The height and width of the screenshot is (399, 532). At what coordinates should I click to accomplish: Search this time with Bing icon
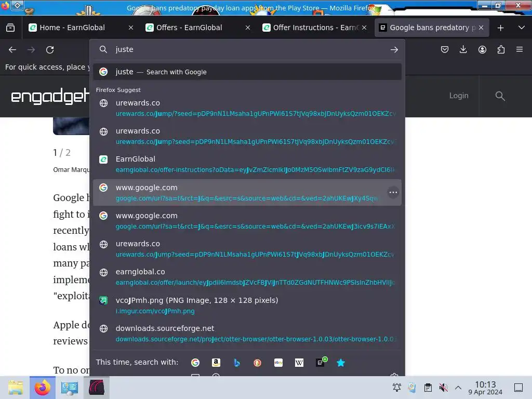coord(237,363)
